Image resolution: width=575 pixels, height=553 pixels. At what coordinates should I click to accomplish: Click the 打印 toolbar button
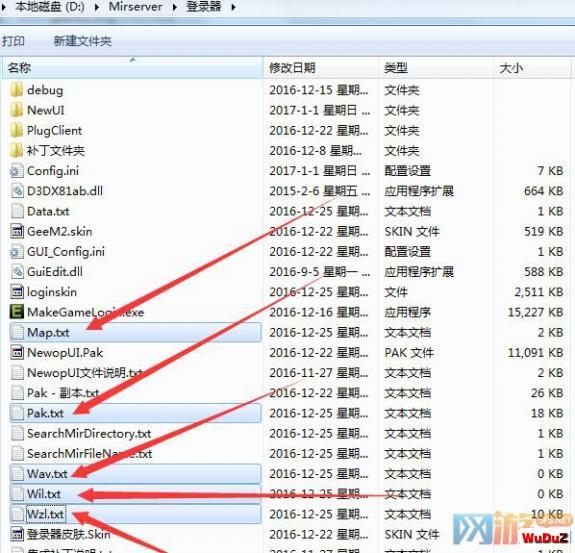(x=13, y=41)
